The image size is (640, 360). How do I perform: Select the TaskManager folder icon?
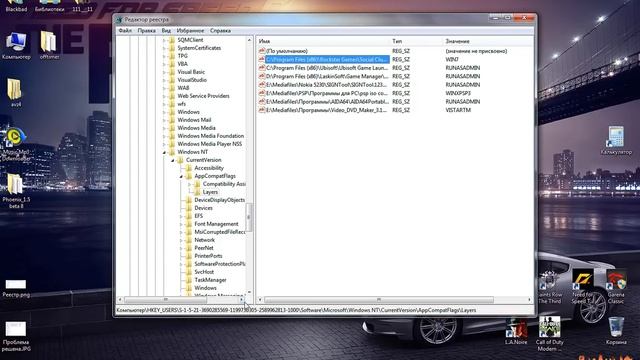(x=189, y=280)
